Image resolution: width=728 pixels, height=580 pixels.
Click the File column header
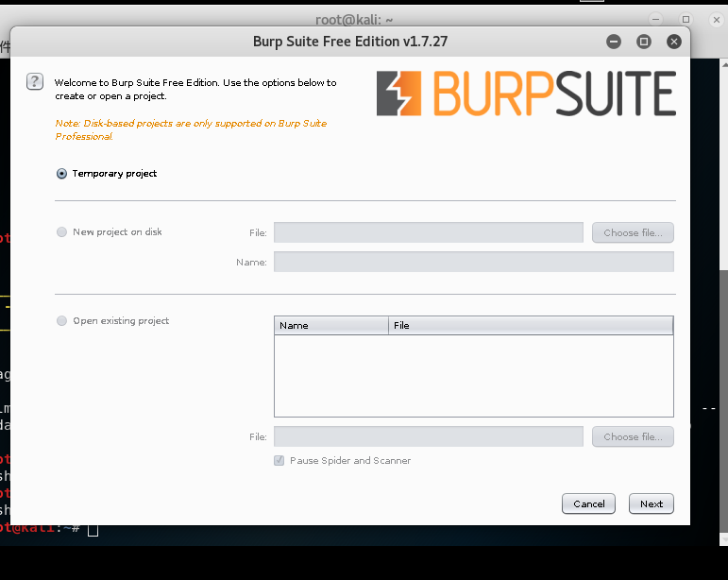(x=531, y=326)
